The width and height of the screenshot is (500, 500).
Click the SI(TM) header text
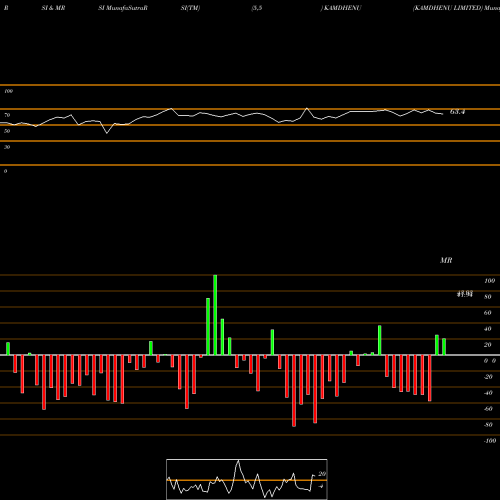click(190, 8)
